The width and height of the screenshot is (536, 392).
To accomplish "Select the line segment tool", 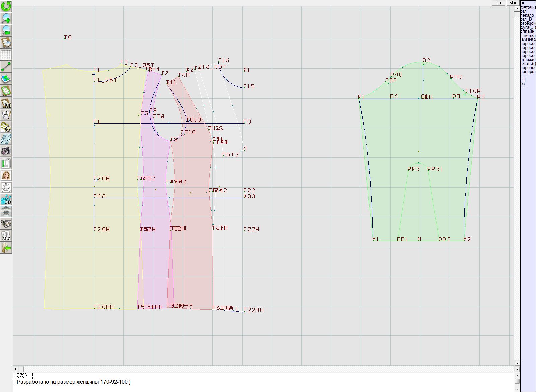I will (x=6, y=67).
